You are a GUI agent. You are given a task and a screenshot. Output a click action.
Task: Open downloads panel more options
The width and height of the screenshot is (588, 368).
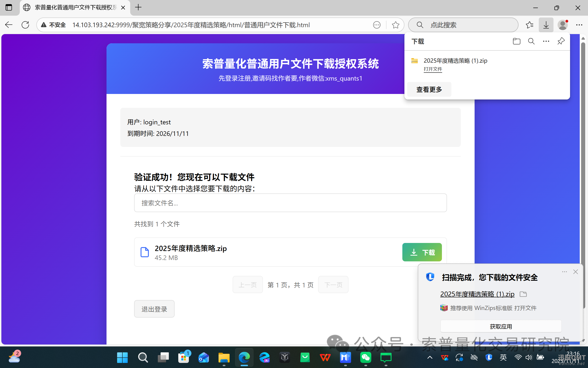546,41
